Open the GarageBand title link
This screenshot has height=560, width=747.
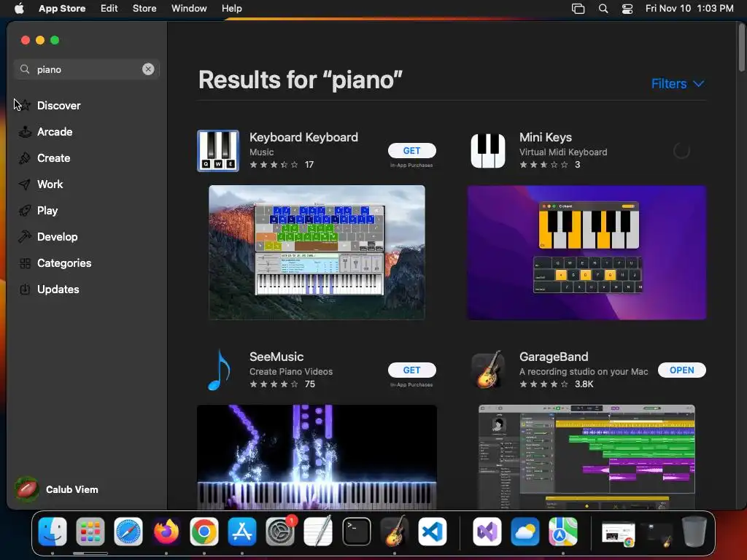[554, 357]
